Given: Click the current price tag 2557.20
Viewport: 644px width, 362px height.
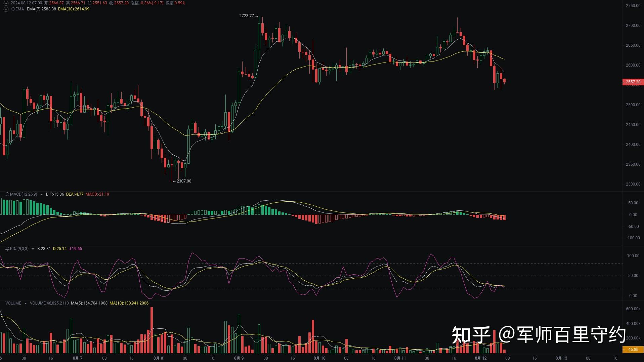Looking at the screenshot, I should [x=633, y=82].
